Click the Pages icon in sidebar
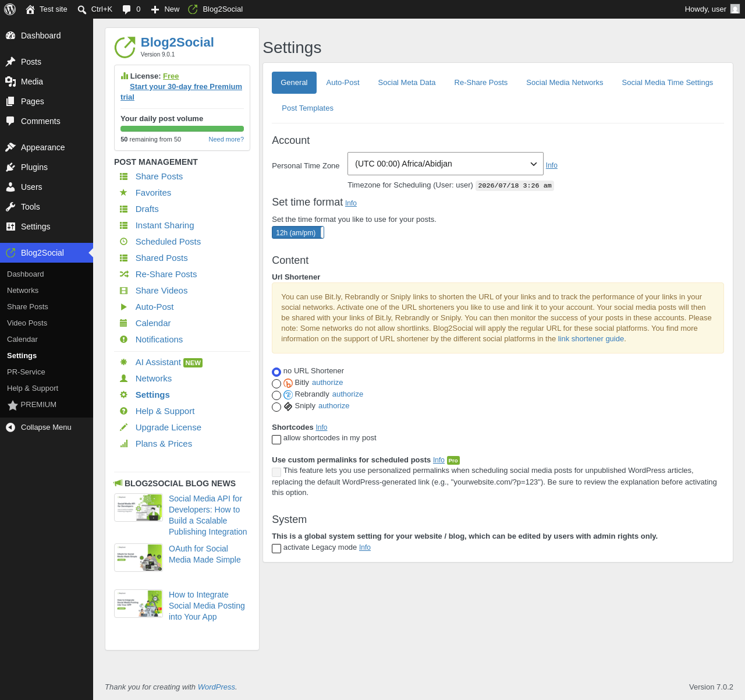The image size is (745, 700). (x=10, y=101)
